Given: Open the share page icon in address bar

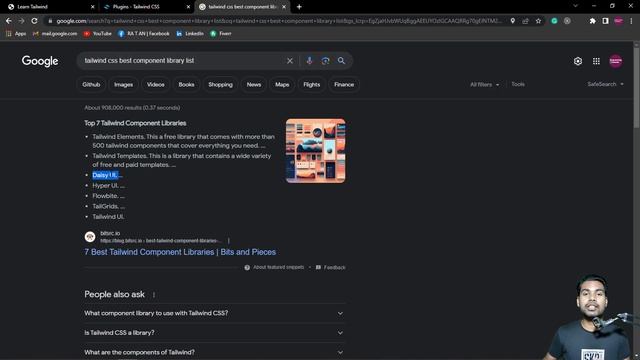Looking at the screenshot, I should tap(525, 21).
